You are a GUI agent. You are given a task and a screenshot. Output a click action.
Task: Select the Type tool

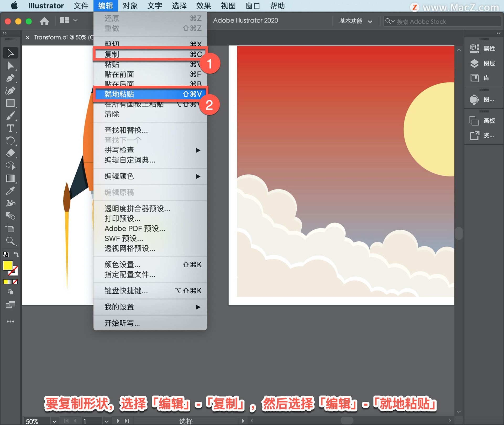tap(10, 128)
